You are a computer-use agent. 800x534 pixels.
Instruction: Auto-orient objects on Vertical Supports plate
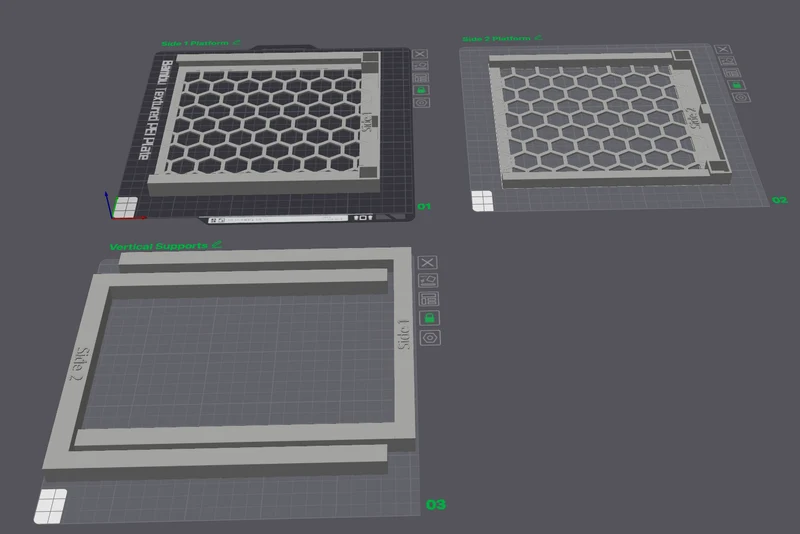pos(428,281)
